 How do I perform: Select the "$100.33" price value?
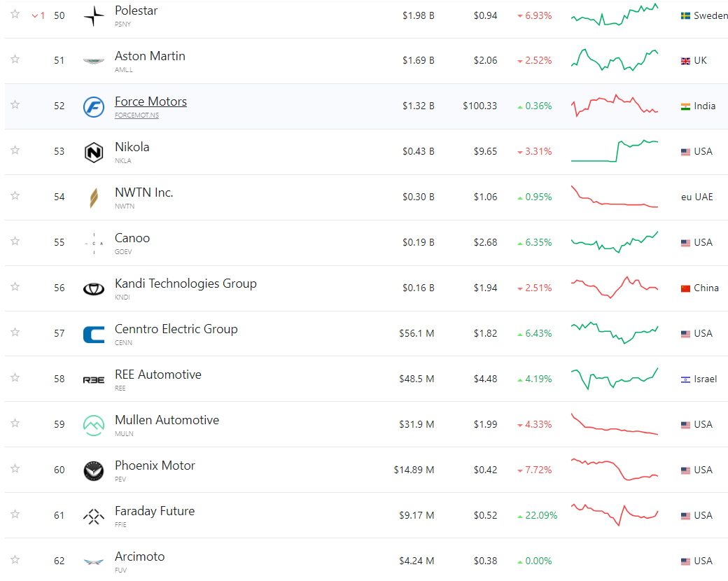tap(479, 106)
